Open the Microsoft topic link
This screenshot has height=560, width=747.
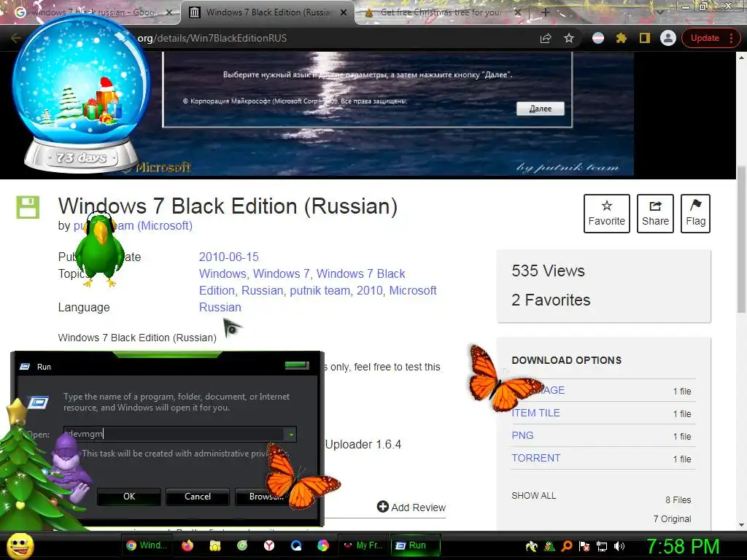coord(413,290)
